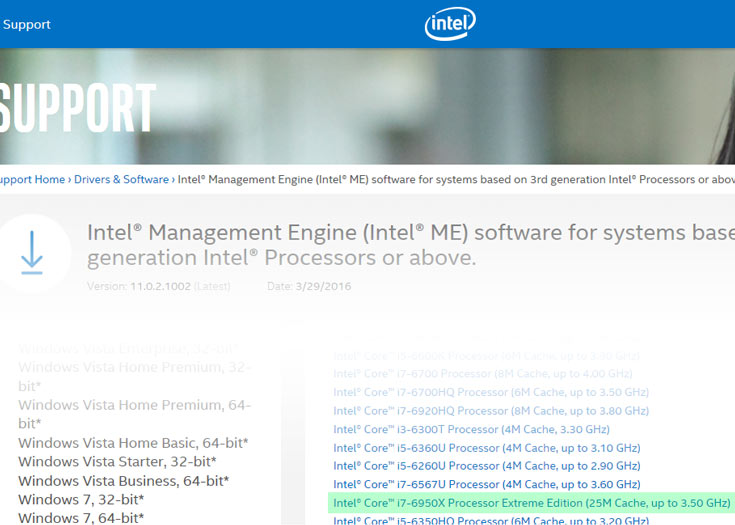Open Intel Core i7-6920HQ Processor link
This screenshot has height=525, width=735.
(x=491, y=411)
